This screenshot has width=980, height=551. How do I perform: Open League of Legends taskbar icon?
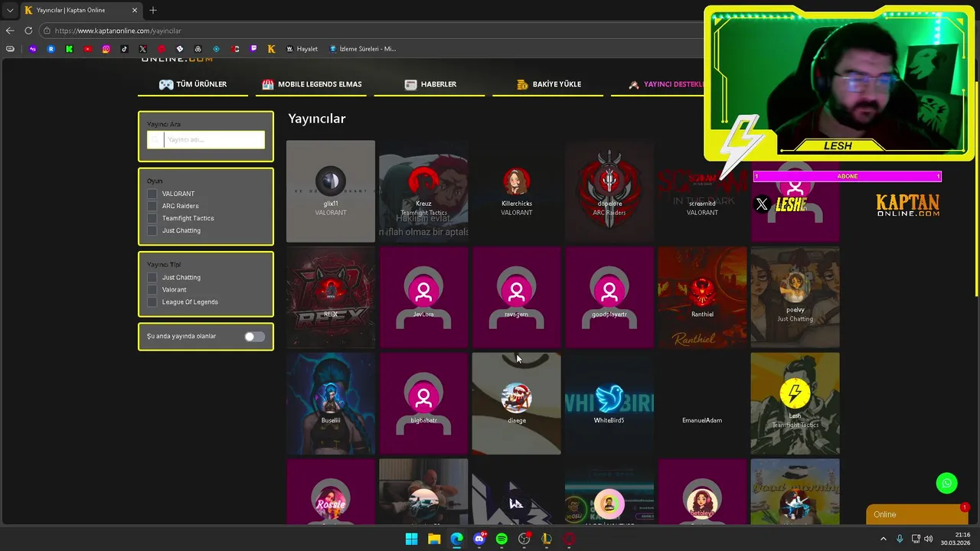(x=547, y=539)
